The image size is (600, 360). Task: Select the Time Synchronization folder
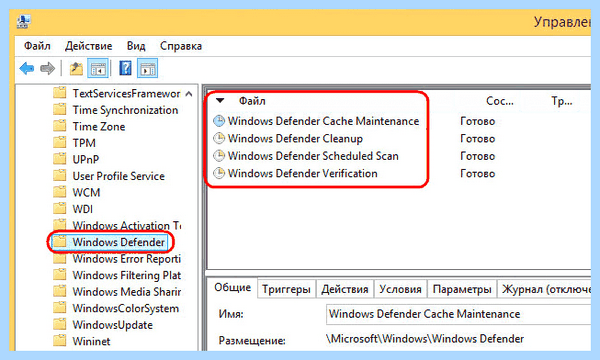(125, 110)
